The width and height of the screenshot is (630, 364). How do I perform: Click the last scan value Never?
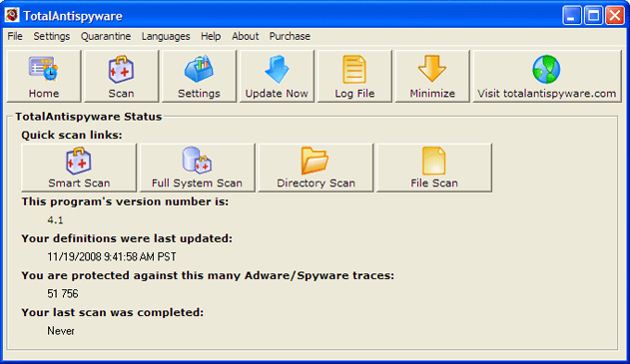click(x=61, y=331)
